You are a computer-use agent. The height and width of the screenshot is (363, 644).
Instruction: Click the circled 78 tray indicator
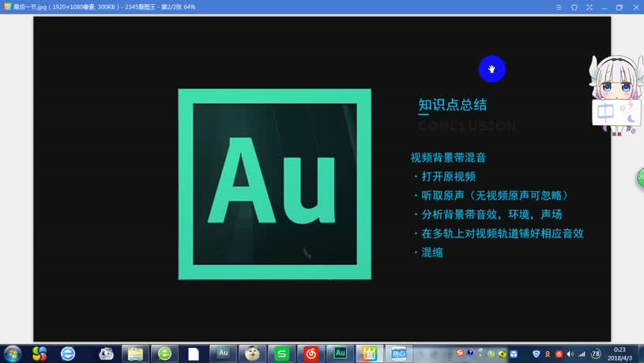(x=596, y=354)
